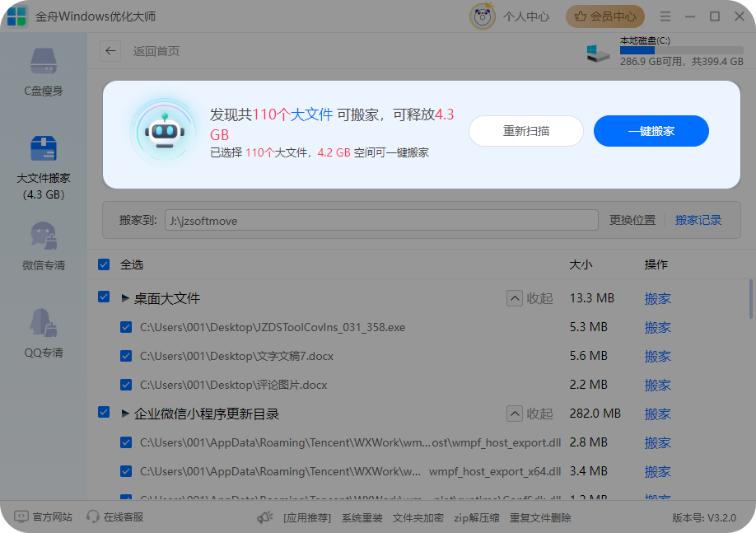Open 个人中心 in title bar
Viewport: 756px width, 533px height.
(x=526, y=16)
